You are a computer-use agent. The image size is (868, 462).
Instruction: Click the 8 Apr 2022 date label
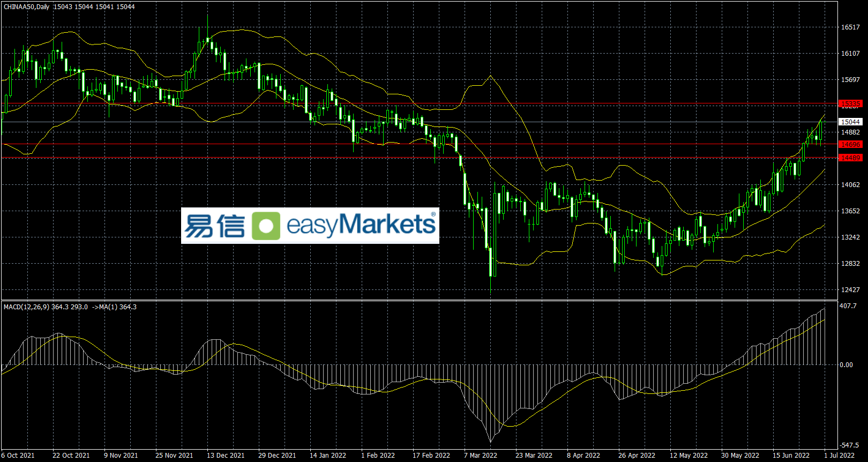[x=583, y=455]
